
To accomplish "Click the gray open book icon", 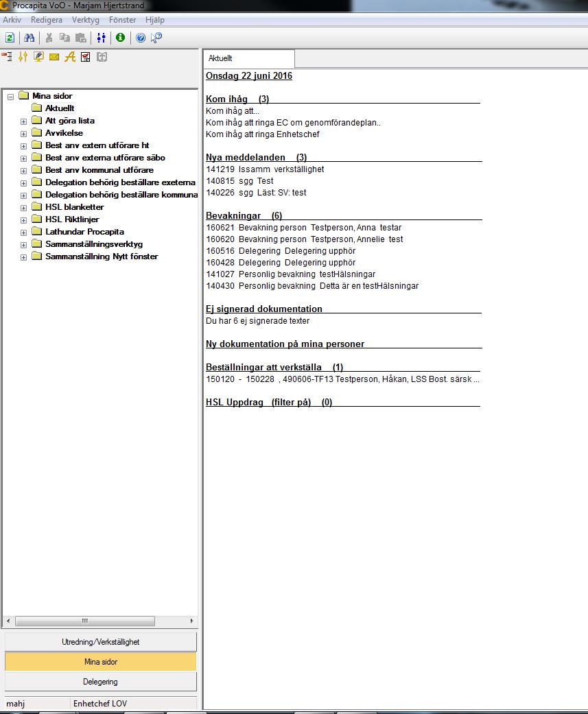I will (x=102, y=57).
